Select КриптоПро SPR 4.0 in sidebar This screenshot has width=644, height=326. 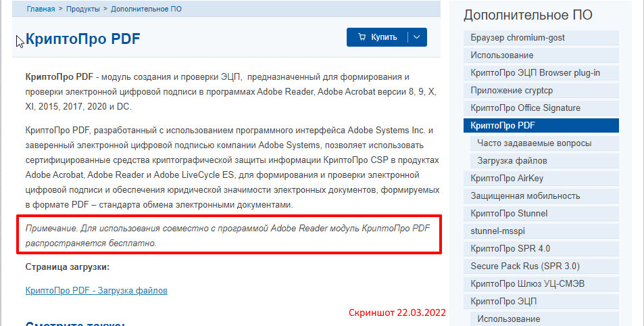[x=541, y=249]
